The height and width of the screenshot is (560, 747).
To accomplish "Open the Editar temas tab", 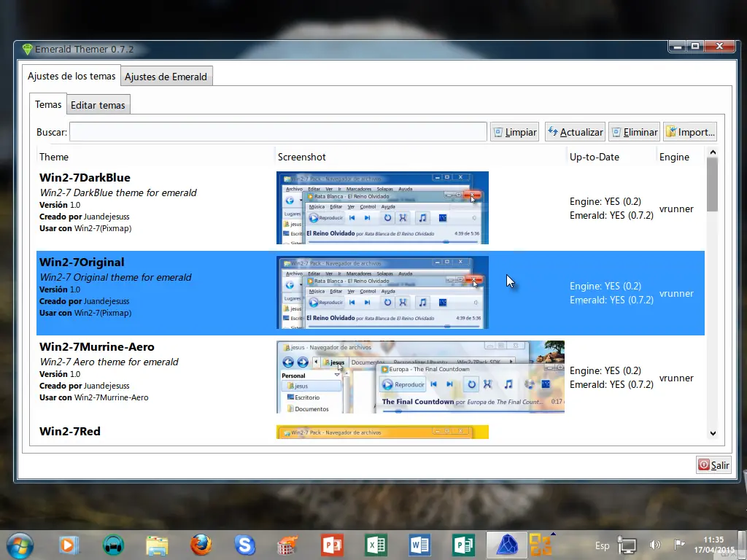I will pyautogui.click(x=98, y=105).
